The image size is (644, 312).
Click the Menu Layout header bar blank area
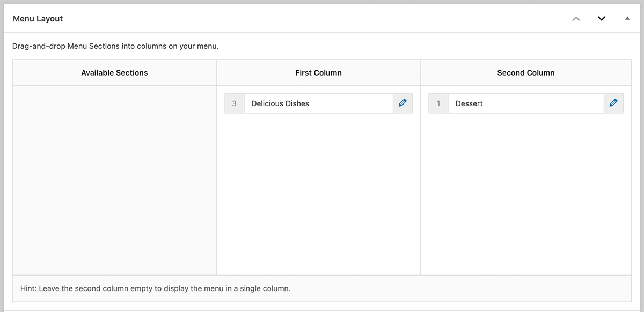click(x=322, y=19)
